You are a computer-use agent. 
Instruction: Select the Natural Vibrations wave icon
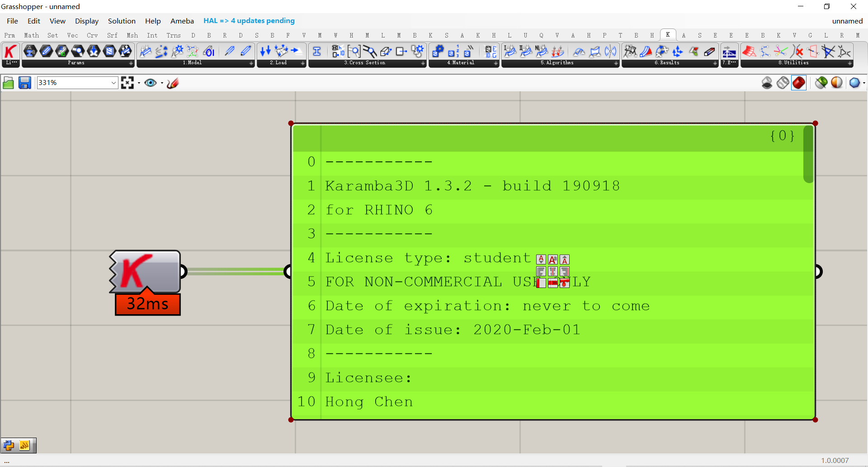pos(611,52)
